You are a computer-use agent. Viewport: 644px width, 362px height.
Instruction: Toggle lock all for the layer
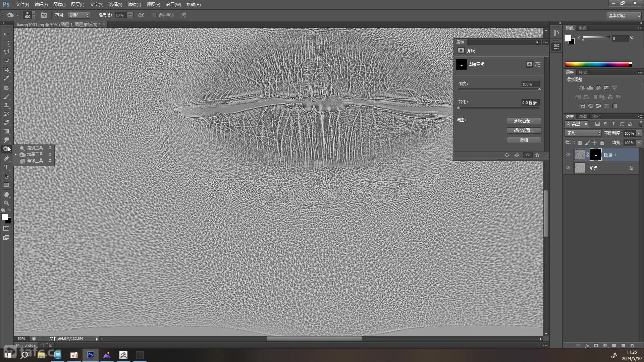tap(602, 143)
